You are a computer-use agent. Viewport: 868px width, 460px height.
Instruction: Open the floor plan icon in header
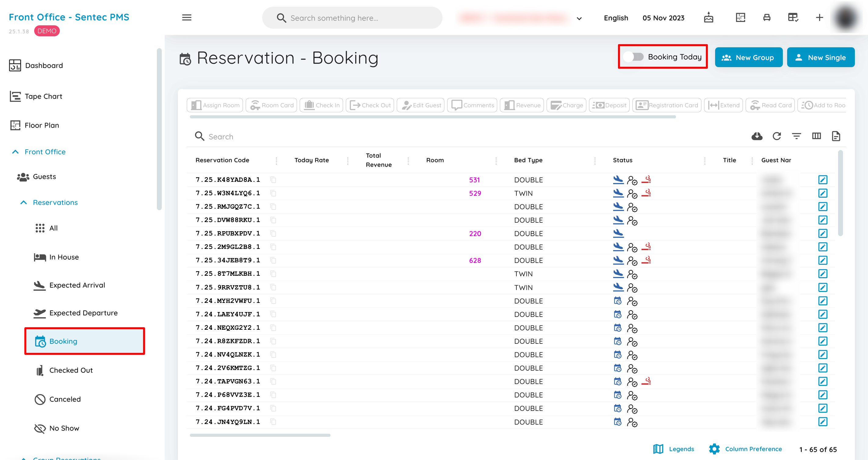point(740,17)
